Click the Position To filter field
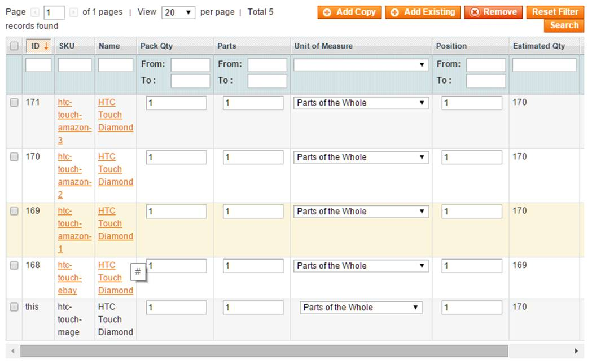This screenshot has height=364, width=592. [486, 81]
